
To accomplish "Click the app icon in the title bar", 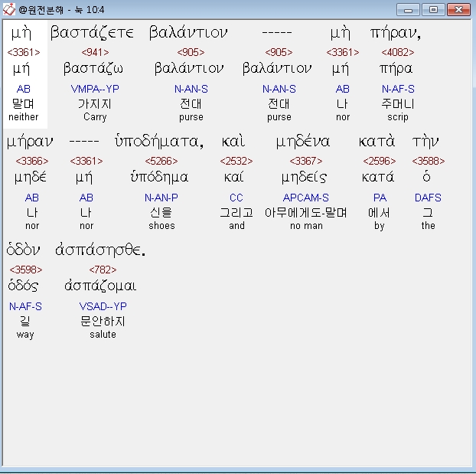I will [8, 9].
